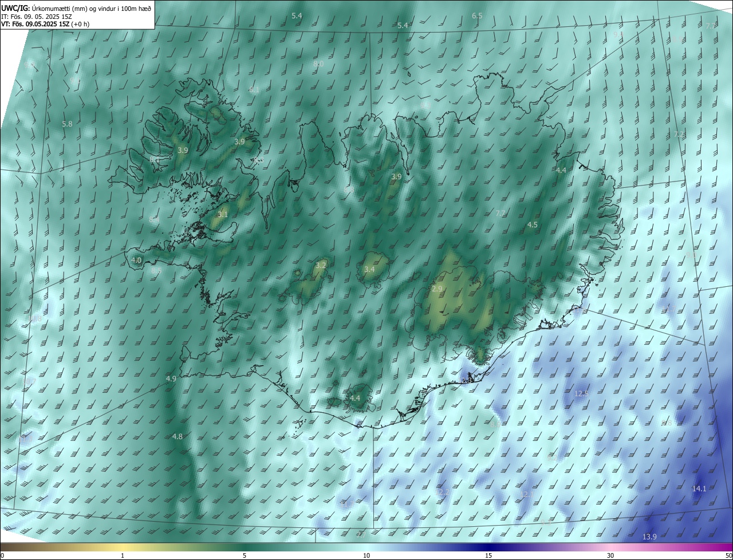Select the '2.9' value on the map
The image size is (733, 560).
coord(437,289)
